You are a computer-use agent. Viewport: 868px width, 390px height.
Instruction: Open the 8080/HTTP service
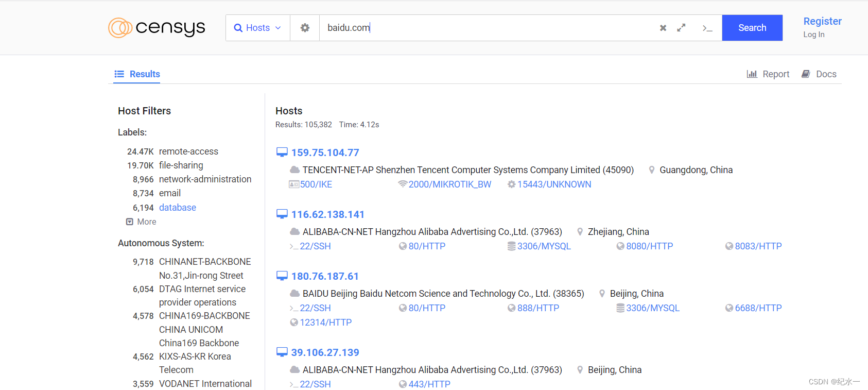649,246
